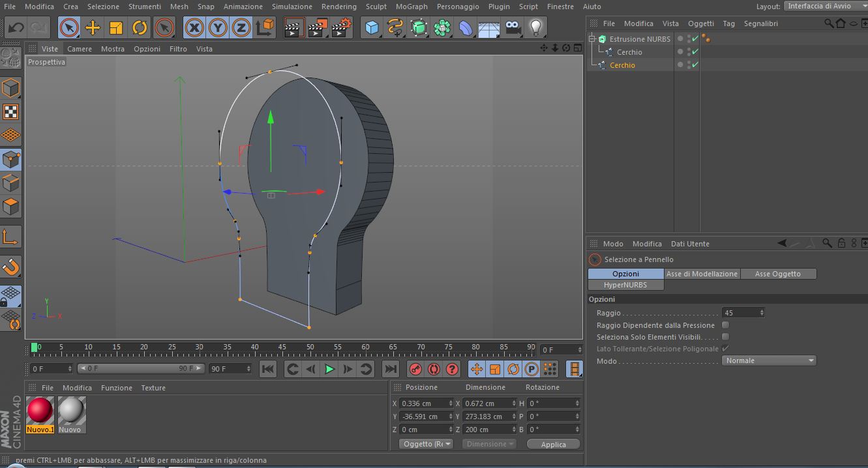Toggle the green checkmark for Estrusione NURBS
868x468 pixels.
695,39
